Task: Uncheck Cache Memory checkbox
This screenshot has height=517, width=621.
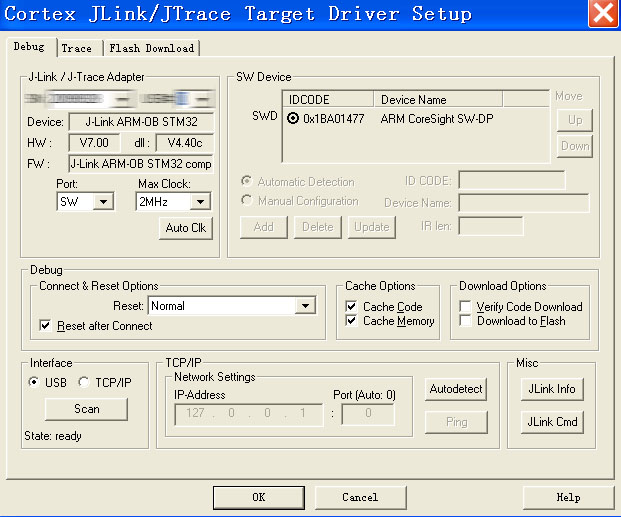Action: pos(352,321)
